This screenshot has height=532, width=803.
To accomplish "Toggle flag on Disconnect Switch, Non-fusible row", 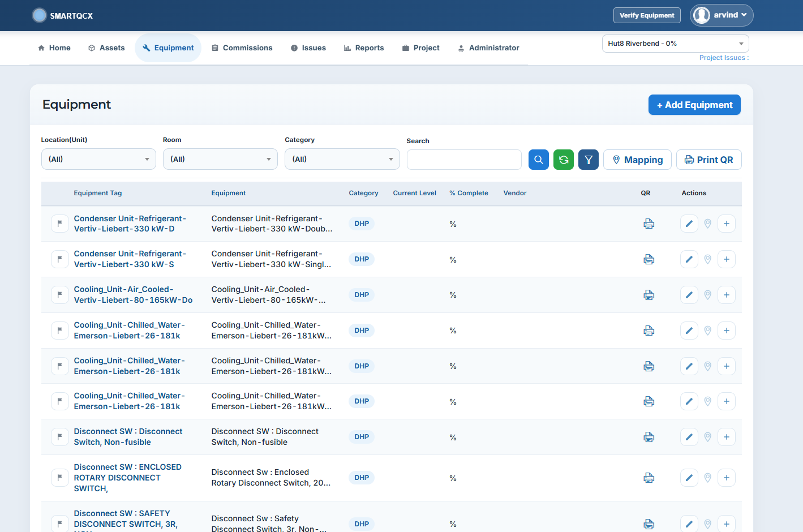I will pos(59,437).
